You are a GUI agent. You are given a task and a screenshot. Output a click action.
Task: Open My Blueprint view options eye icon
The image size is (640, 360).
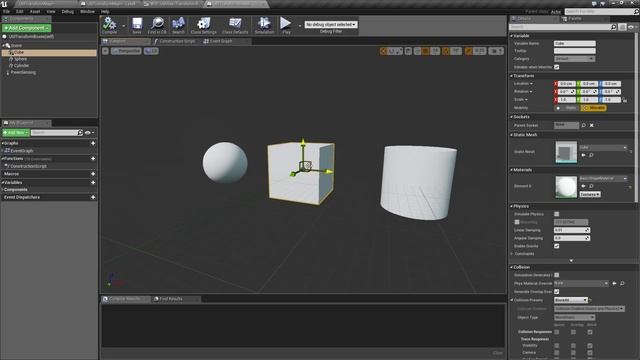pyautogui.click(x=88, y=133)
